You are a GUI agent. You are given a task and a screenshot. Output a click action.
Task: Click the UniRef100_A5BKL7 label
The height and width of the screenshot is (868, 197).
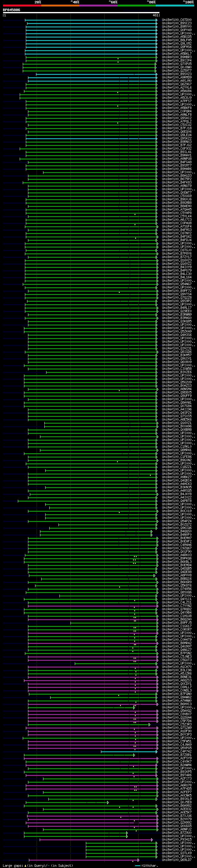coord(176,54)
